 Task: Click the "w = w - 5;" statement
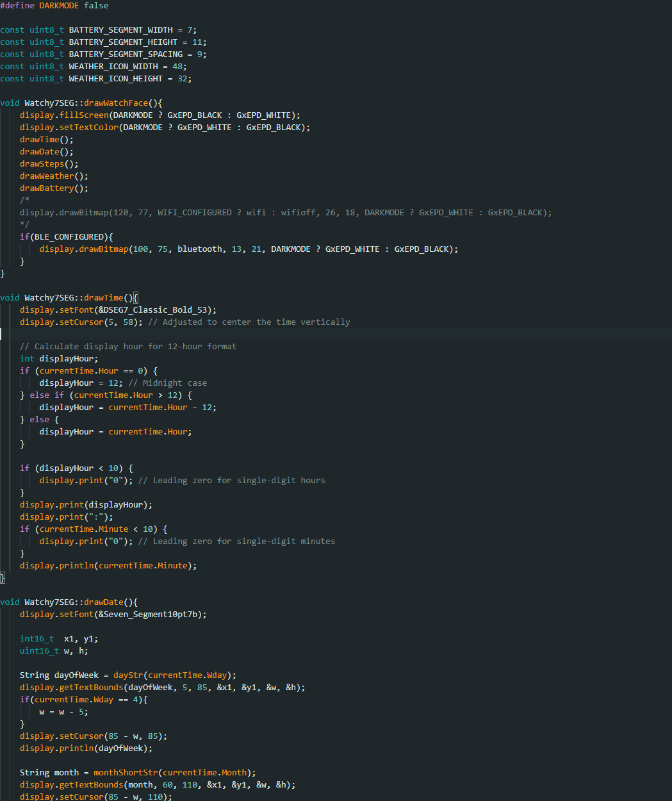64,712
